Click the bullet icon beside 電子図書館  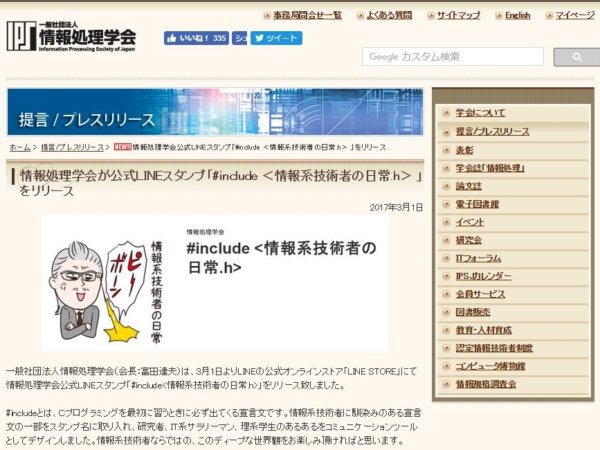pyautogui.click(x=446, y=204)
